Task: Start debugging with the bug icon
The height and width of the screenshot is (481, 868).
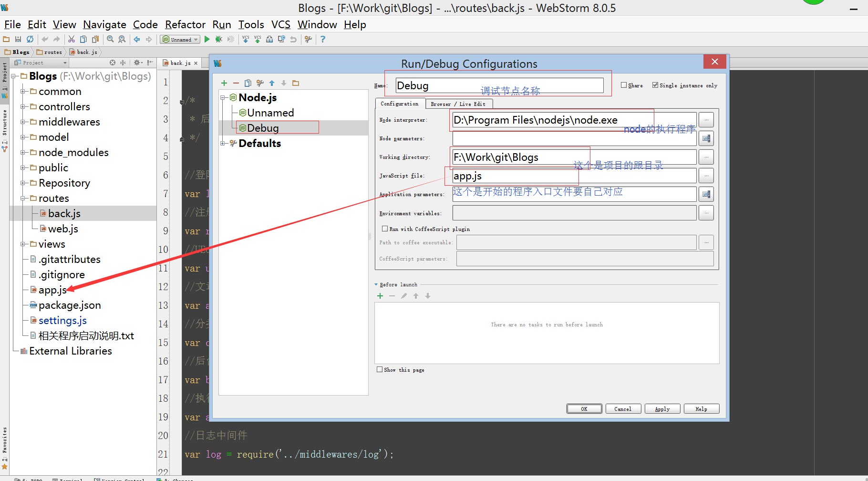Action: coord(219,40)
